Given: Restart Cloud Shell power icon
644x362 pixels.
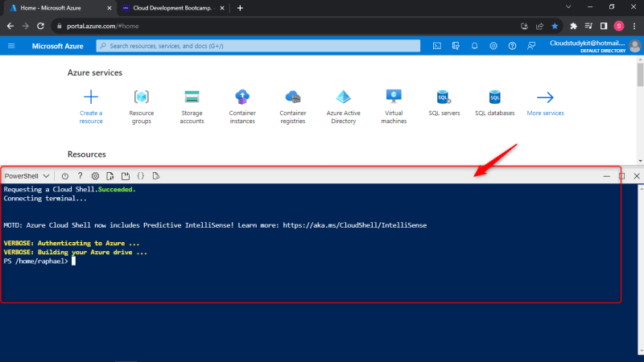Looking at the screenshot, I should (x=65, y=176).
